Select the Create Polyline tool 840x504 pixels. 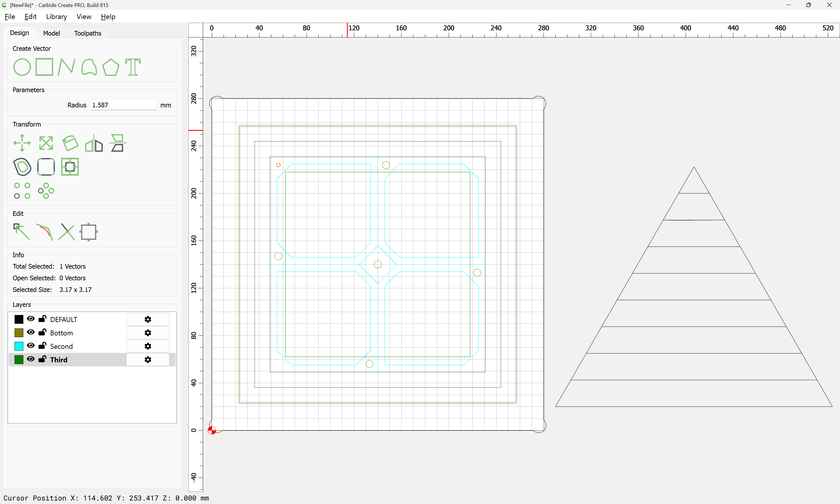pyautogui.click(x=66, y=67)
